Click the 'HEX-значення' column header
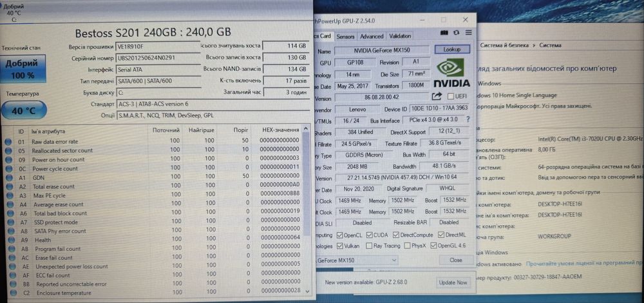 [281, 130]
